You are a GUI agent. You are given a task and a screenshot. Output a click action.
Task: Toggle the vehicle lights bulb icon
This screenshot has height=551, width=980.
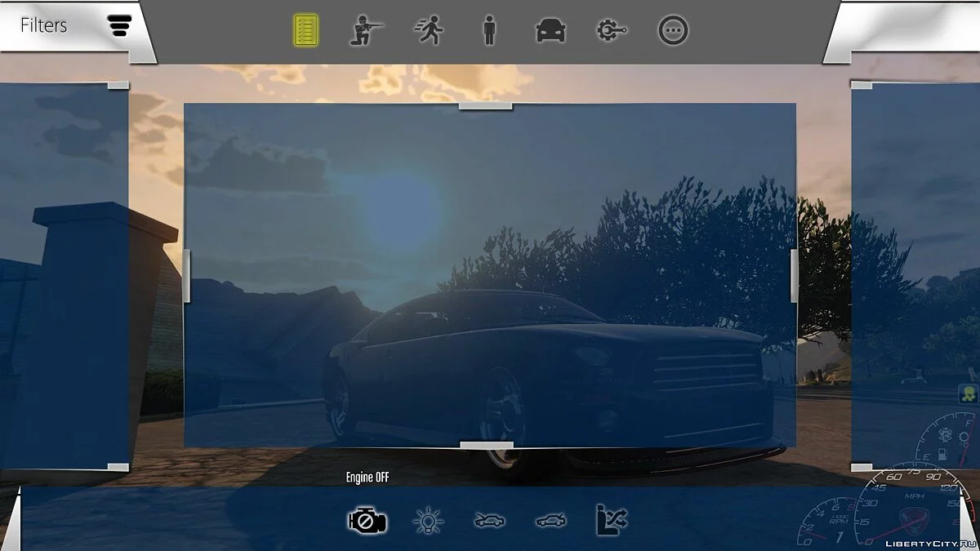tap(427, 520)
